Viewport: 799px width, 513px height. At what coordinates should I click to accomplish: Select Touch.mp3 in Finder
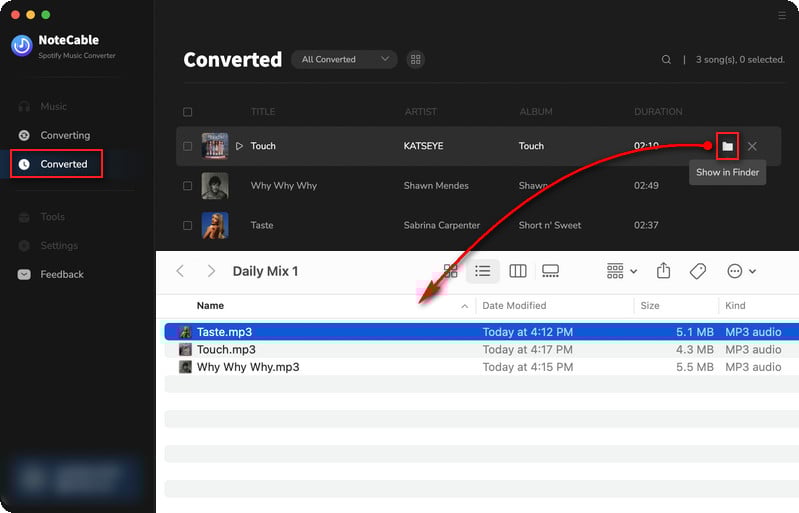coord(482,349)
